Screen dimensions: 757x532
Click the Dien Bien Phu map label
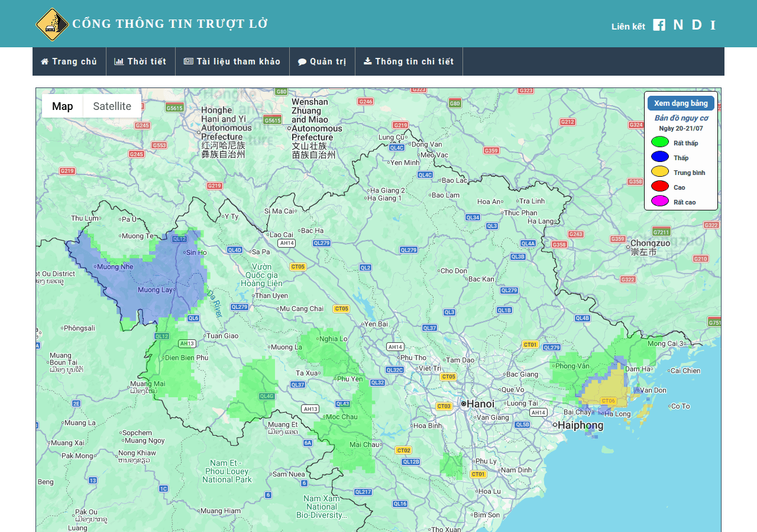pos(186,358)
